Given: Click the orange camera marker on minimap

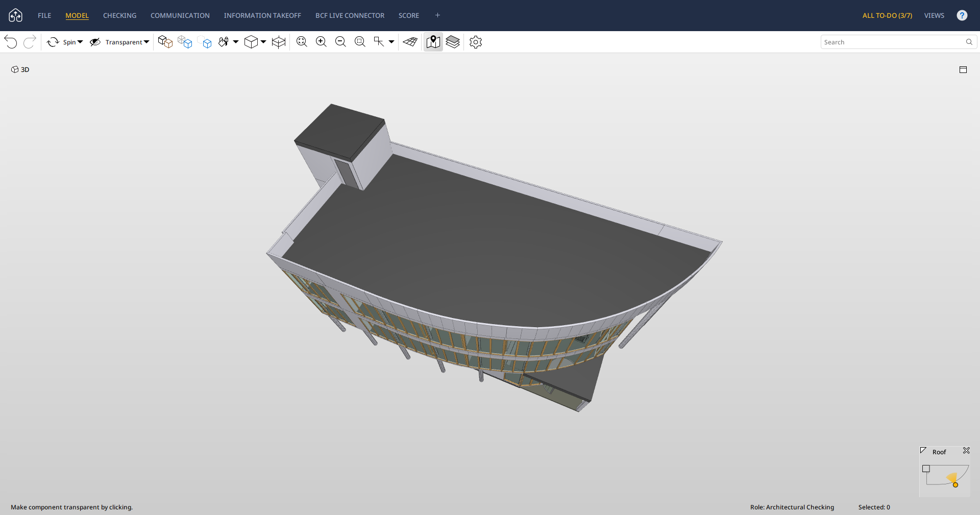Looking at the screenshot, I should coord(955,484).
